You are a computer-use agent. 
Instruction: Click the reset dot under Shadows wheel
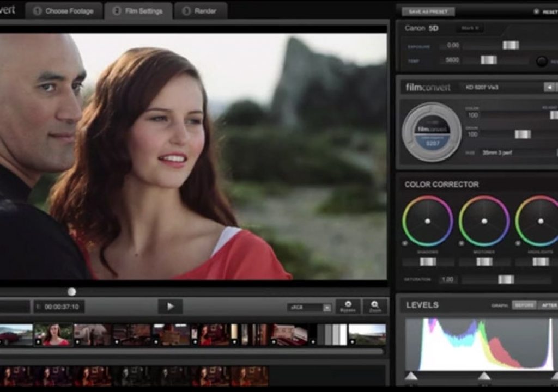pos(405,243)
